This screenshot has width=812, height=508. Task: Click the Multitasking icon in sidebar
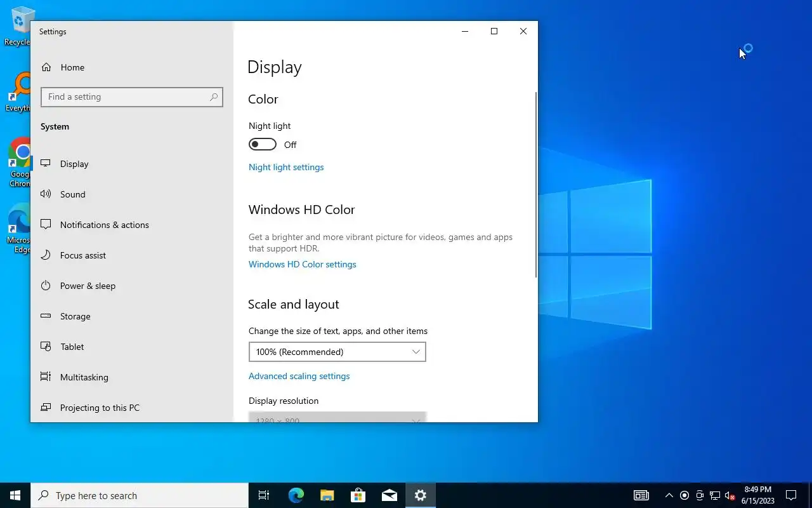tap(46, 377)
